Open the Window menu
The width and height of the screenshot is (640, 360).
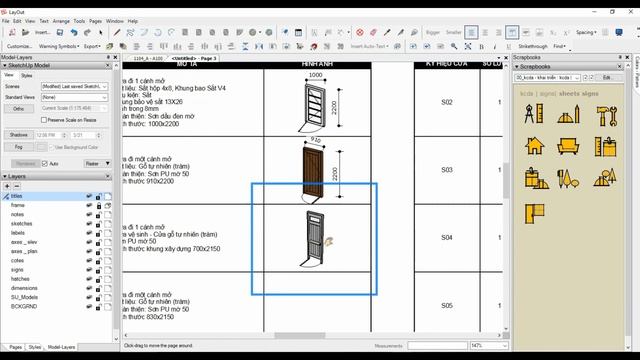coord(115,21)
